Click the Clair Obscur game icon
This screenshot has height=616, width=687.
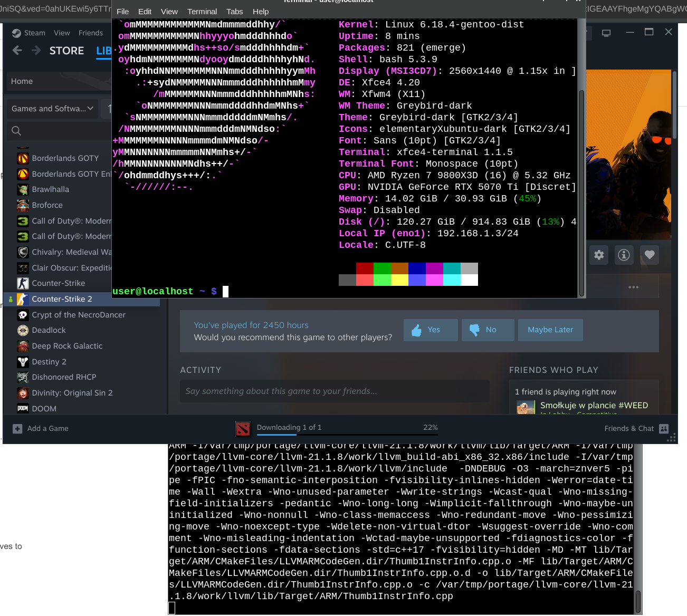[x=23, y=268]
